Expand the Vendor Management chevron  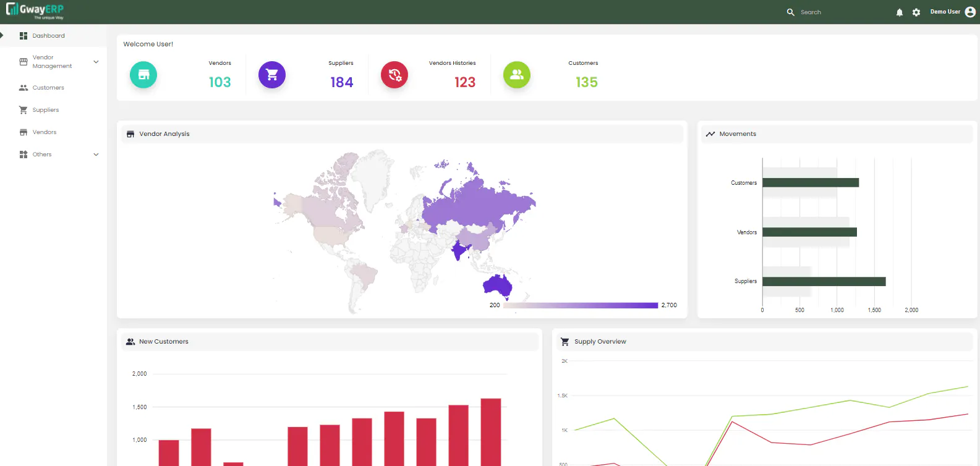click(x=96, y=62)
